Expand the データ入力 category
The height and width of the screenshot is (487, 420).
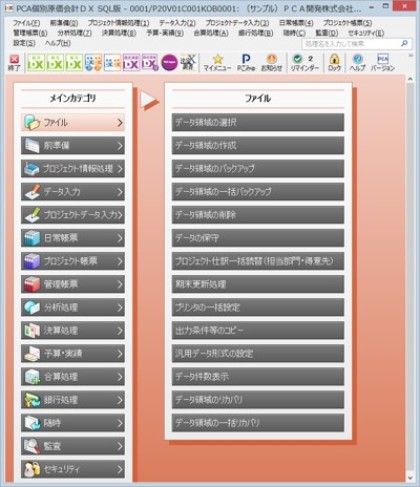pyautogui.click(x=73, y=192)
